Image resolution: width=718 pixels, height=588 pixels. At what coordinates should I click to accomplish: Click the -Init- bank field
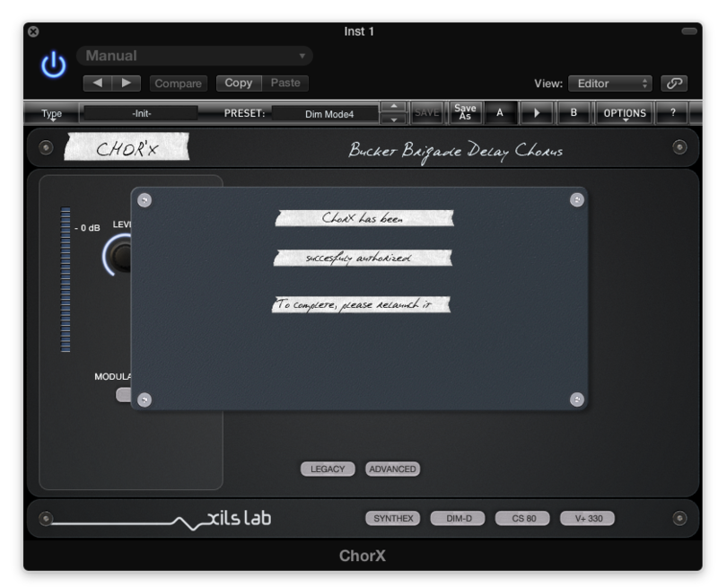(141, 114)
